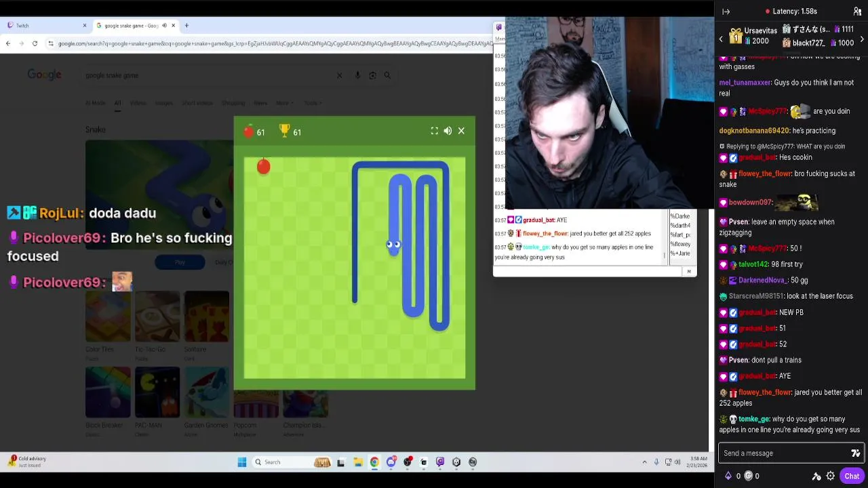Screen dimensions: 868x488
Task: Open Discord from the taskbar
Action: point(391,462)
